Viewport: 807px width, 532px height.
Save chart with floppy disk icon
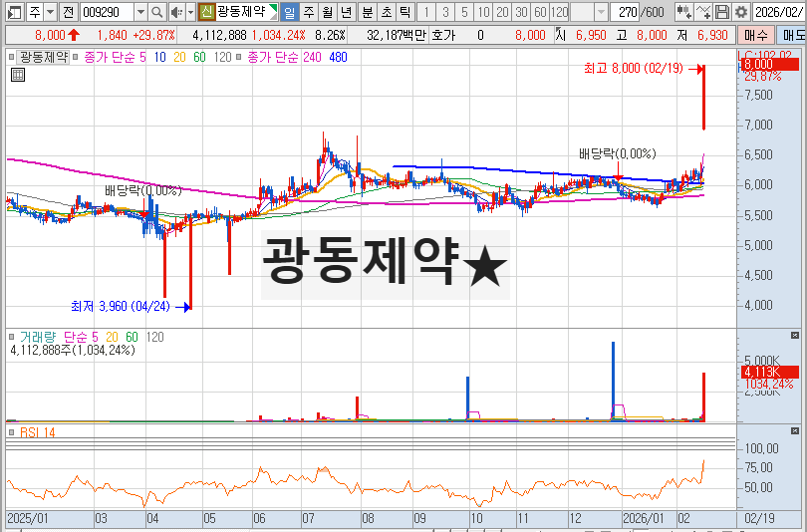[722, 12]
